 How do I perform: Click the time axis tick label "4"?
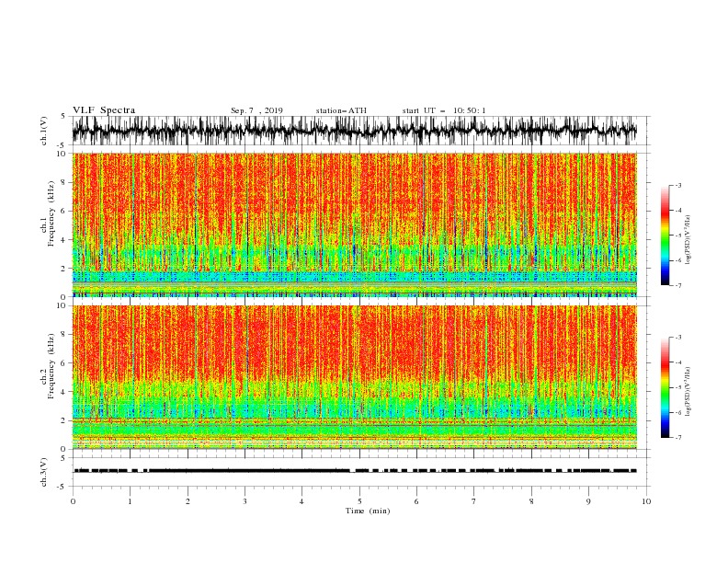tap(301, 501)
